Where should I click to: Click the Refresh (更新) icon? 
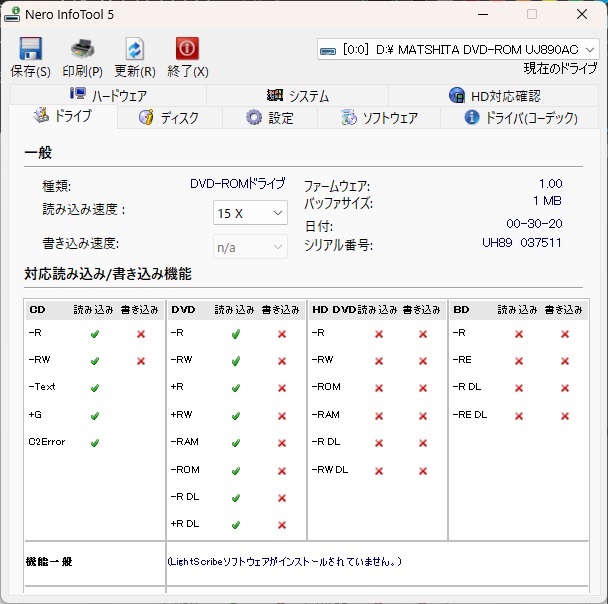[135, 49]
